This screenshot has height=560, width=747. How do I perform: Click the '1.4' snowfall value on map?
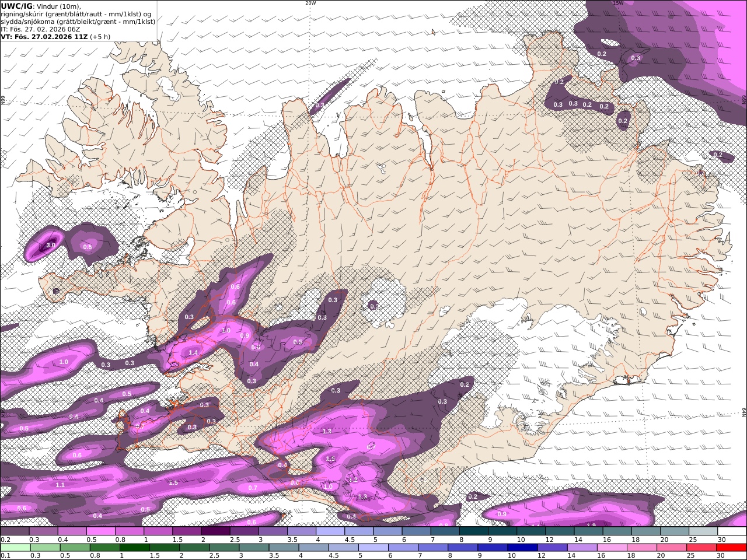pos(193,352)
